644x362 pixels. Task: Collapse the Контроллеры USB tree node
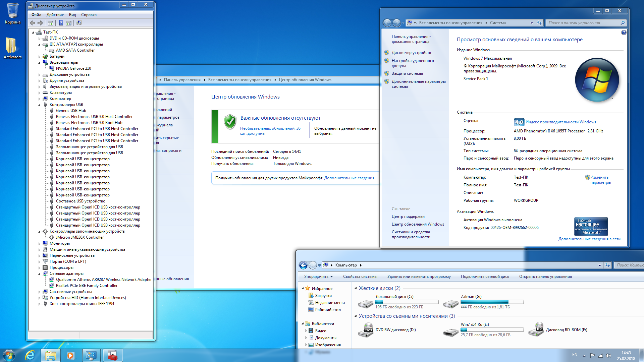click(x=39, y=105)
